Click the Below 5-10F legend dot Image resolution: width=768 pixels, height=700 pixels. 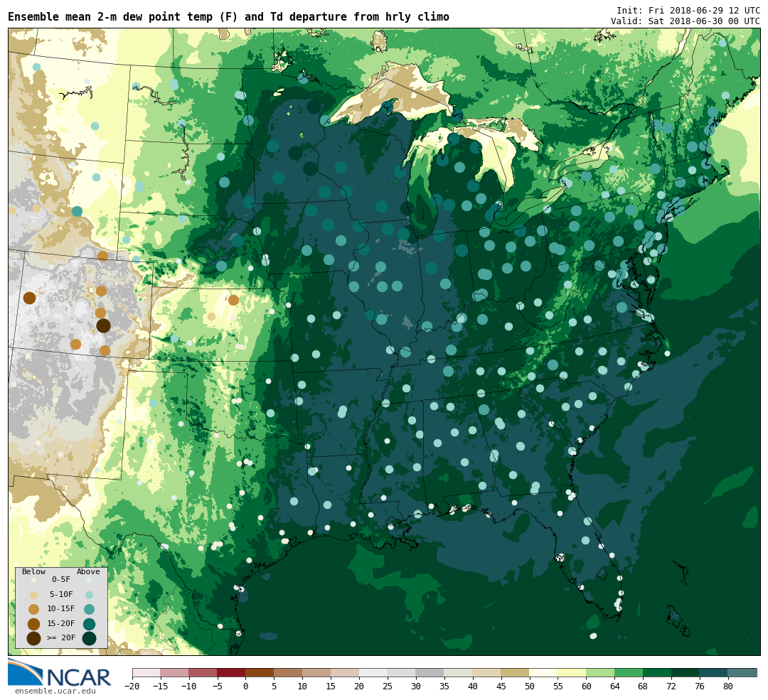(x=34, y=595)
